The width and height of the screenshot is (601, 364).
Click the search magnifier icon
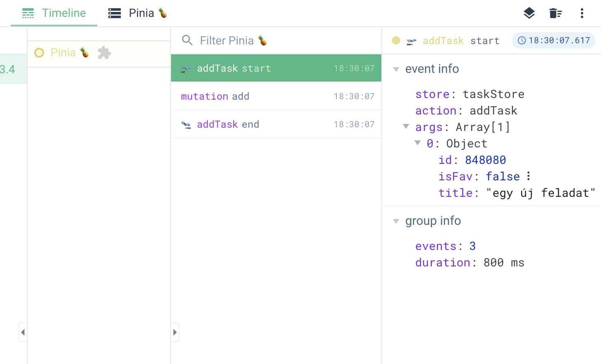point(188,40)
